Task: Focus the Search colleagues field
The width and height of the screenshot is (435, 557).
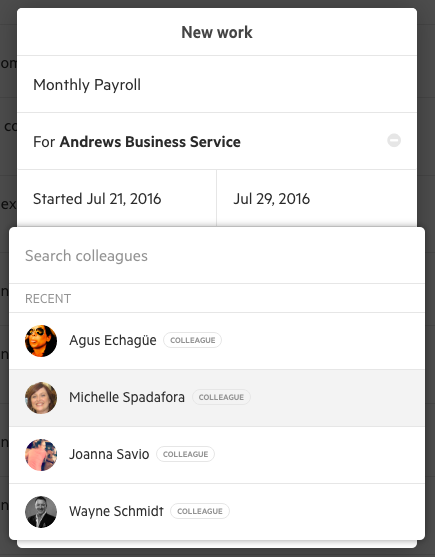Action: click(217, 256)
